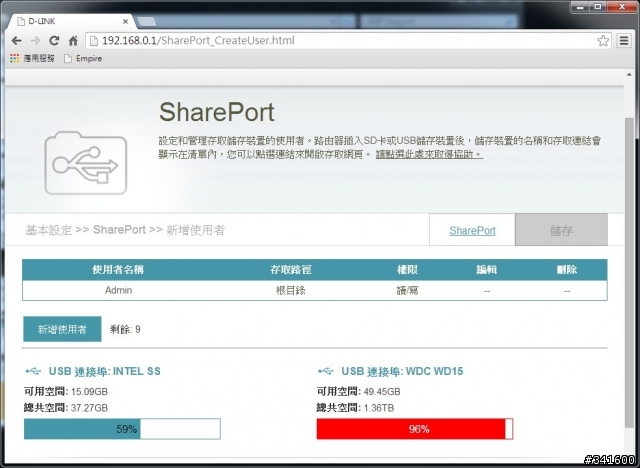
Task: Click the 根目錄 access path cell
Action: [290, 291]
